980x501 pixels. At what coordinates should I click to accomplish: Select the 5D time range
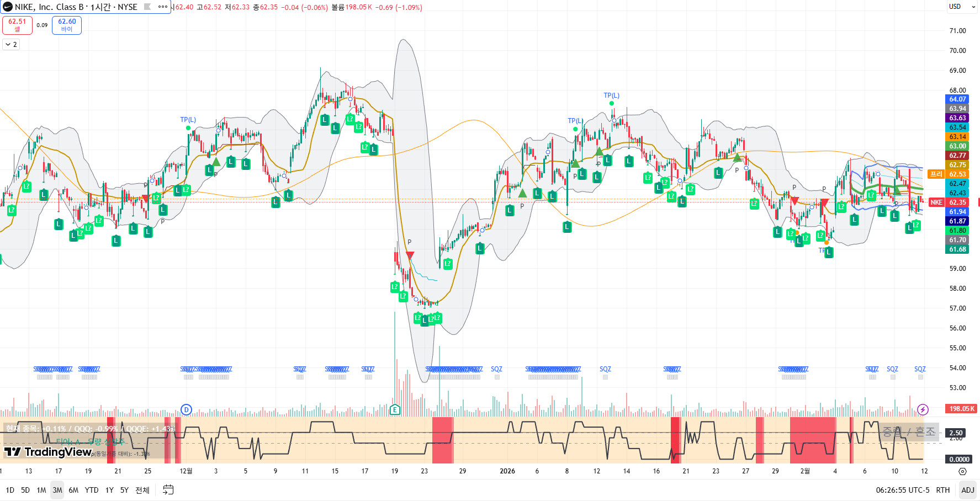coord(25,490)
